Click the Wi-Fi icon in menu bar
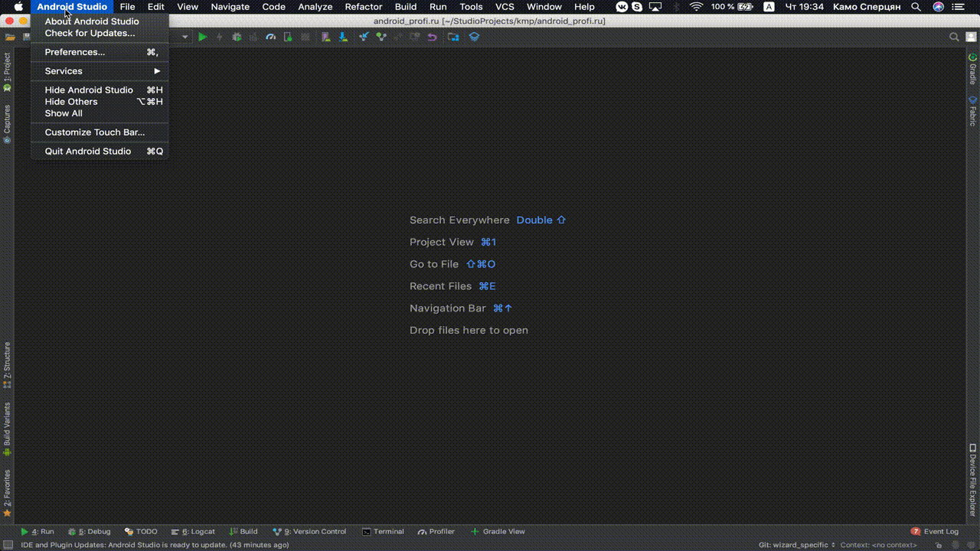Screen dimensions: 980x551 (696, 7)
